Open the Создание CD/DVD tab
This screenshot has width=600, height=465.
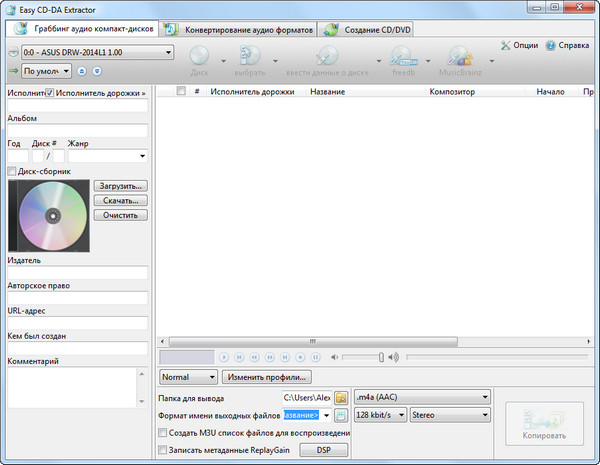click(x=366, y=29)
